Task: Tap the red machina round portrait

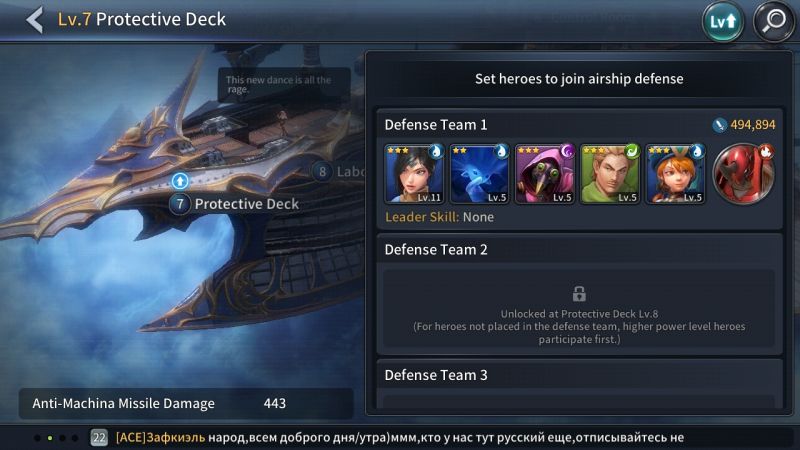Action: (x=743, y=173)
